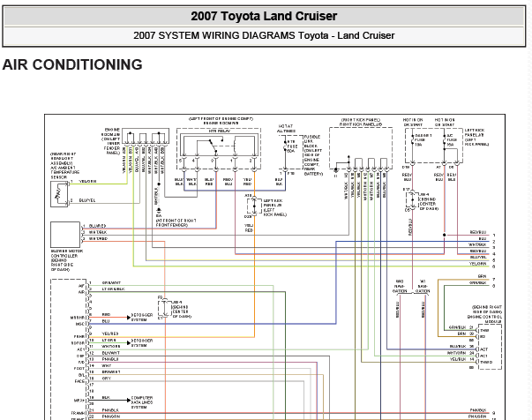Click 'YEL/BLK' label at ECM pin 14
The height and width of the screenshot is (420, 532).
point(458,359)
